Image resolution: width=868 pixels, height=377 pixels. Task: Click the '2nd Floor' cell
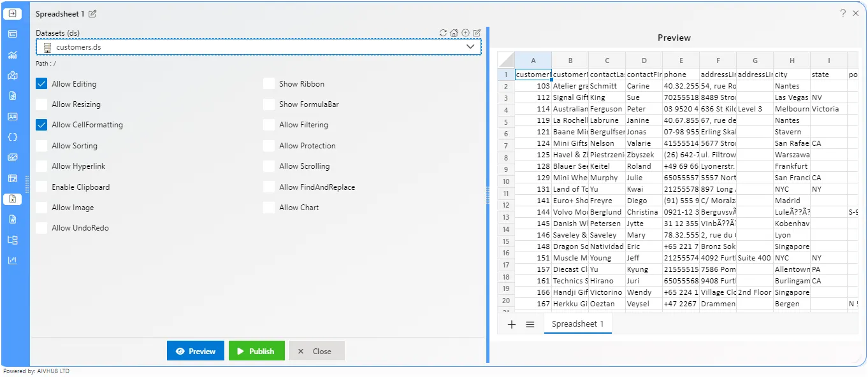click(x=755, y=292)
